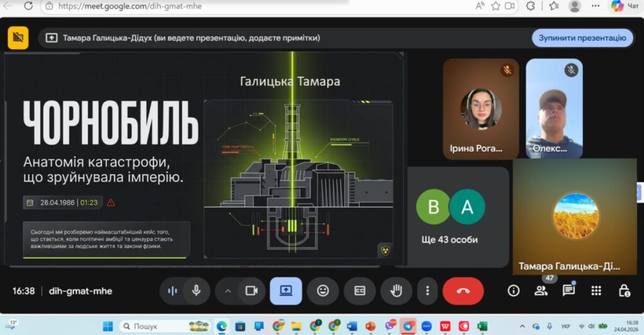
Task: Raise hand in the meeting
Action: [396, 290]
